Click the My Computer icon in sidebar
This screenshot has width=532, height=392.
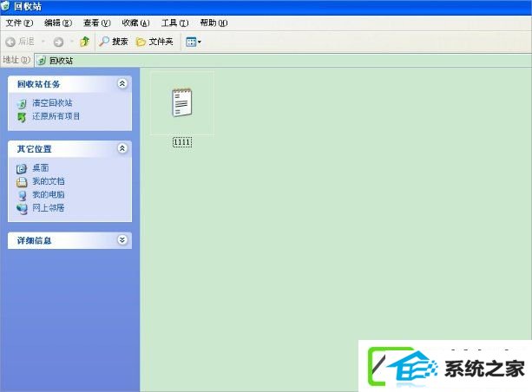(22, 195)
